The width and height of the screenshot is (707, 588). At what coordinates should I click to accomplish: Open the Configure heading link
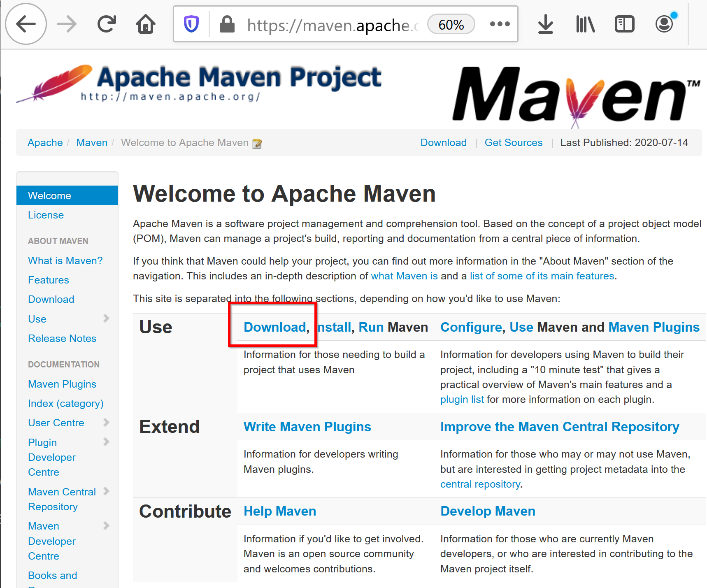[x=471, y=327]
